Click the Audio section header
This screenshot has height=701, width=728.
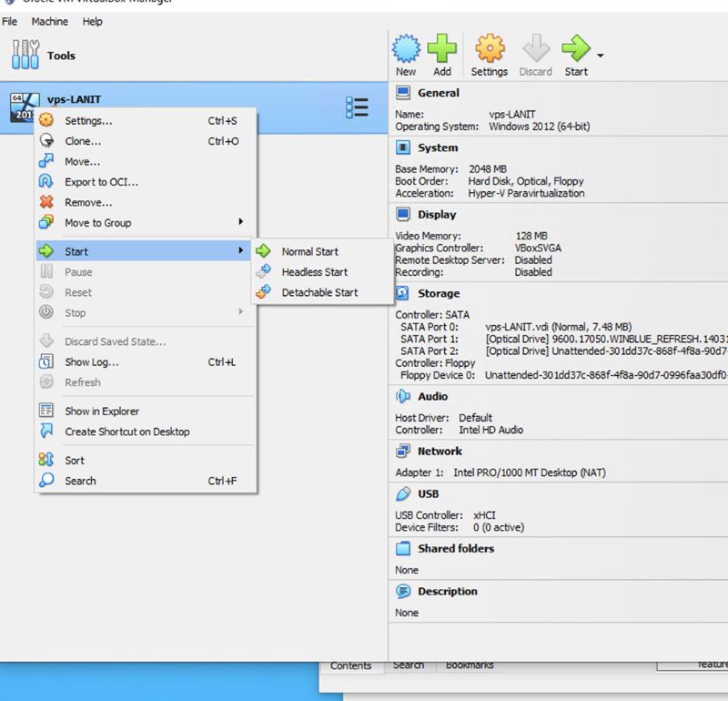[433, 397]
